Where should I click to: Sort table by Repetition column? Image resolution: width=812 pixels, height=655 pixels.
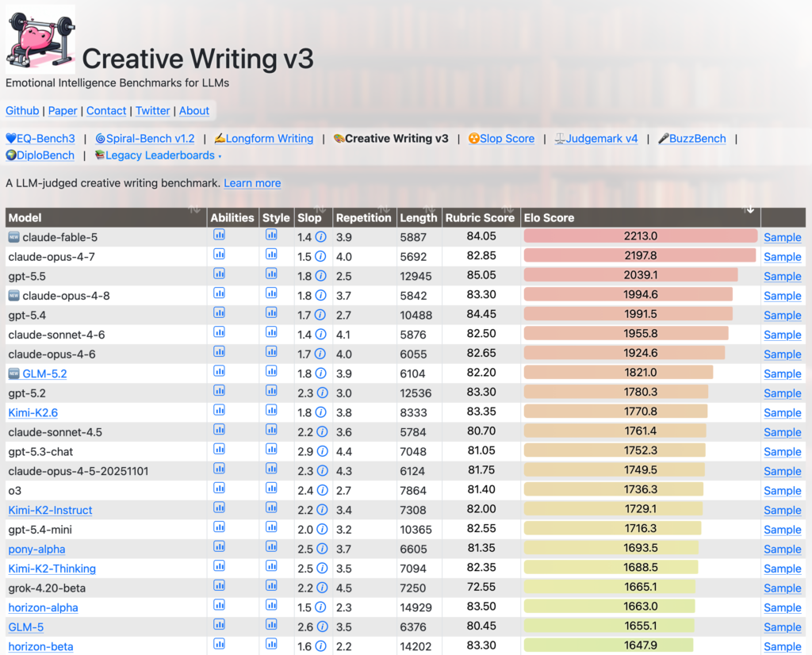(x=365, y=217)
